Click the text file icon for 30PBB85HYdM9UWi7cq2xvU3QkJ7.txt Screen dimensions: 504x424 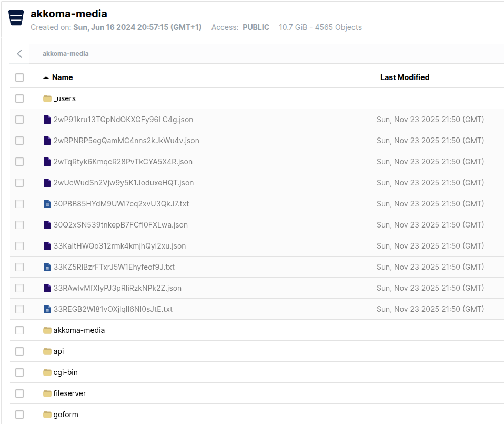47,204
